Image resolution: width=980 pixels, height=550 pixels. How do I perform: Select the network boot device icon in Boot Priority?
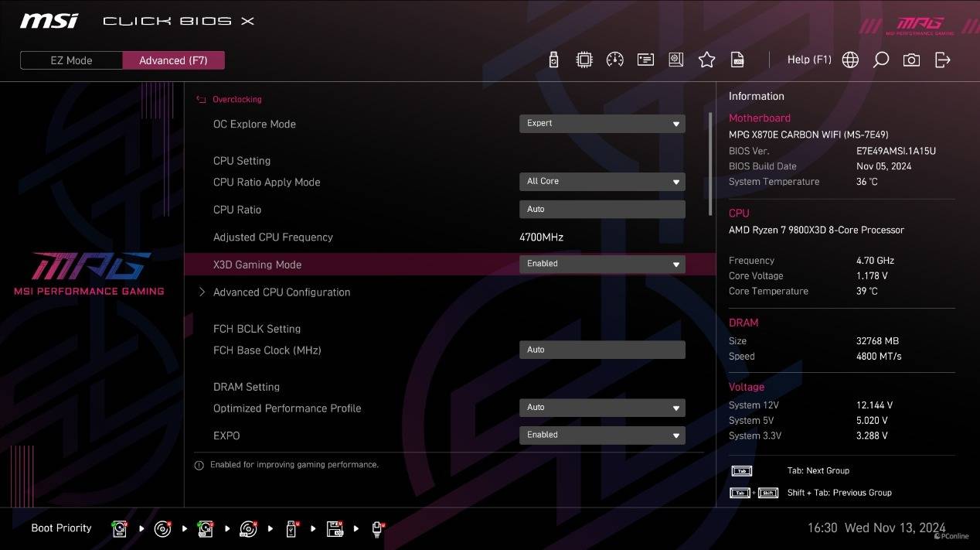point(377,529)
